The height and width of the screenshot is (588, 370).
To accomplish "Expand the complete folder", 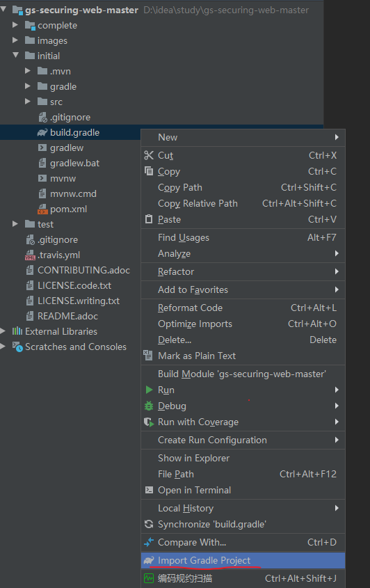I will click(x=15, y=25).
